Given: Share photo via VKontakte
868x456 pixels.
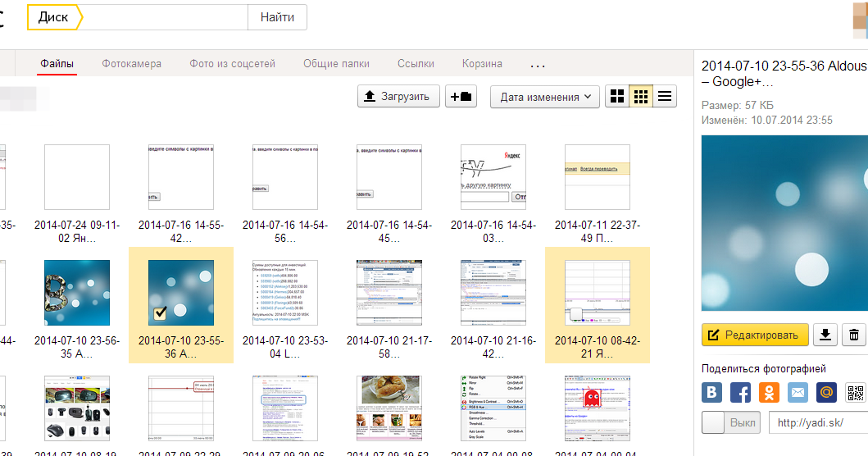Looking at the screenshot, I should (712, 392).
